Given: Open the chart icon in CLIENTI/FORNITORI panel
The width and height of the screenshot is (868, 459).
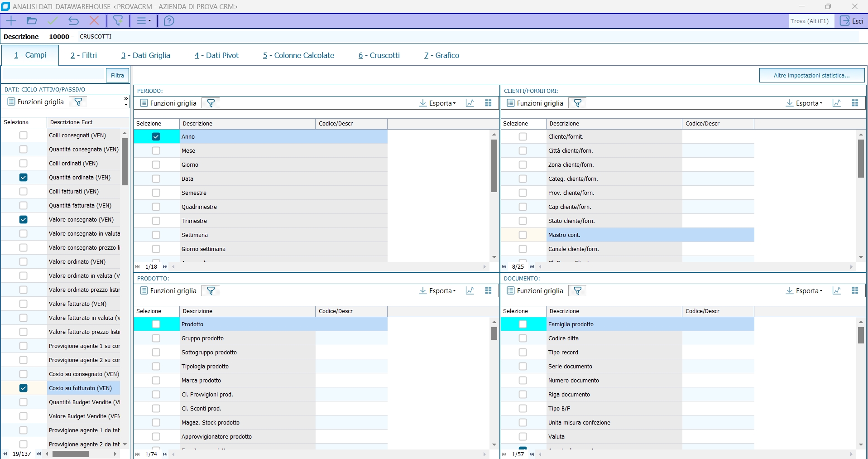Looking at the screenshot, I should (836, 103).
